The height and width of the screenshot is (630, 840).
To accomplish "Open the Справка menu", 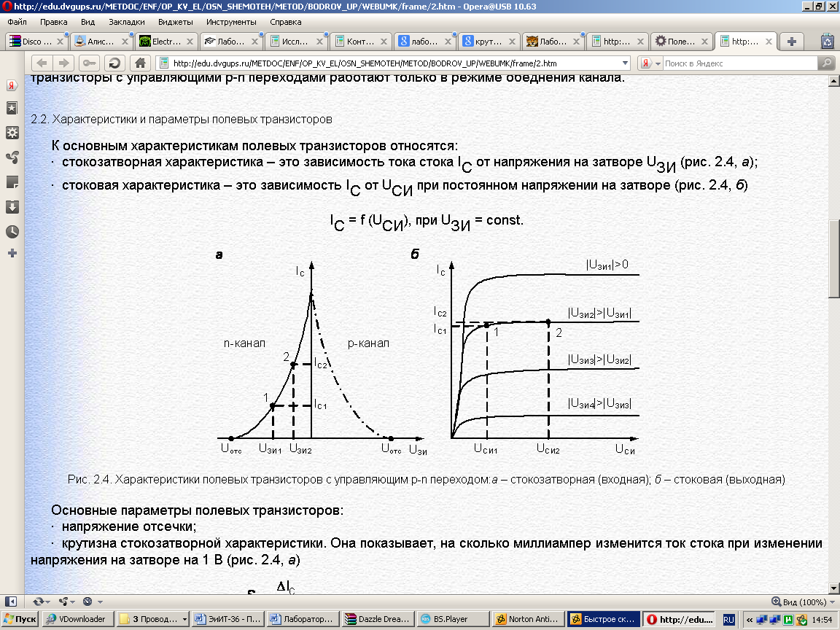I will pos(286,22).
